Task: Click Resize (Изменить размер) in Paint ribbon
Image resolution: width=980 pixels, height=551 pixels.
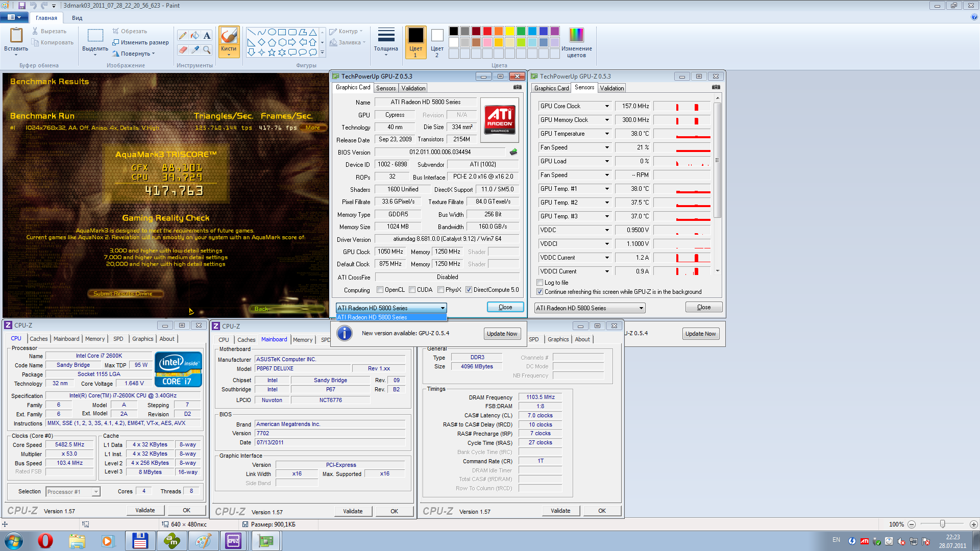Action: 140,42
